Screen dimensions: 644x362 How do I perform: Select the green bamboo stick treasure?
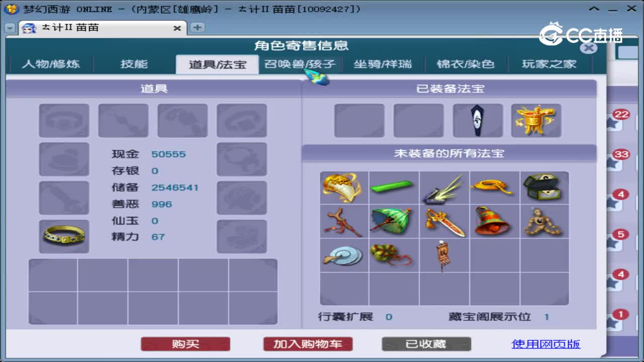(x=393, y=187)
